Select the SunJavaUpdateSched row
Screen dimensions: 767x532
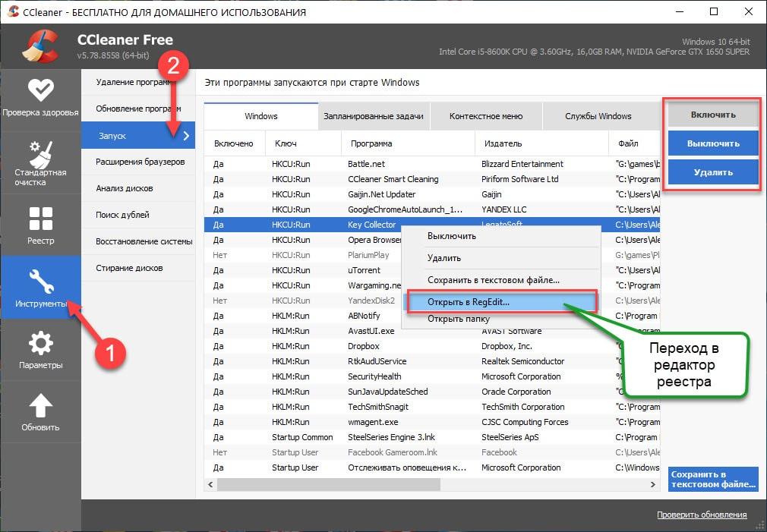pos(432,392)
